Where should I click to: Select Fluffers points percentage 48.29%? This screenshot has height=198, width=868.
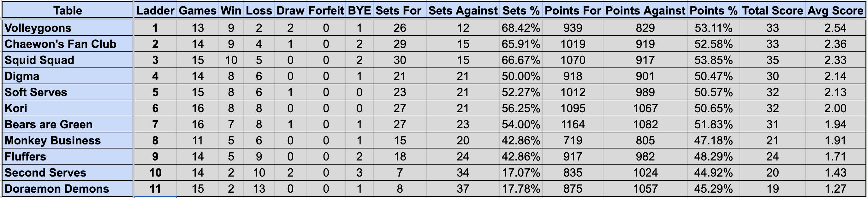coord(713,157)
